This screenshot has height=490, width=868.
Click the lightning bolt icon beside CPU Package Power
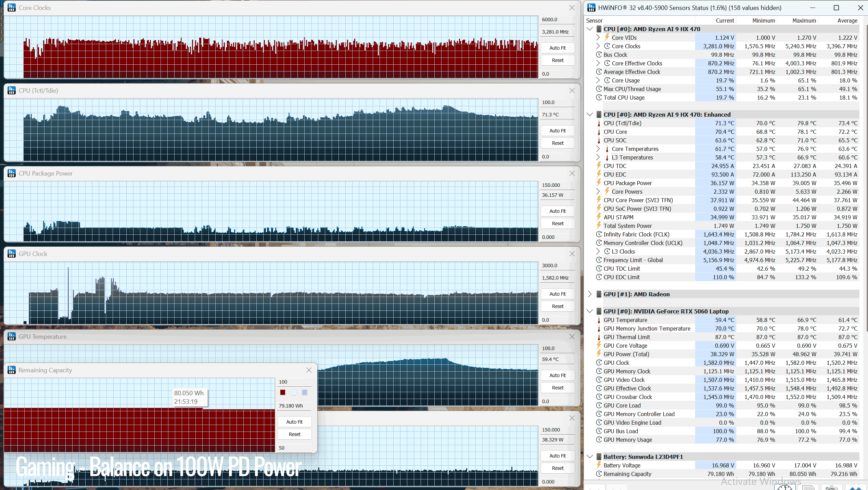[x=599, y=183]
